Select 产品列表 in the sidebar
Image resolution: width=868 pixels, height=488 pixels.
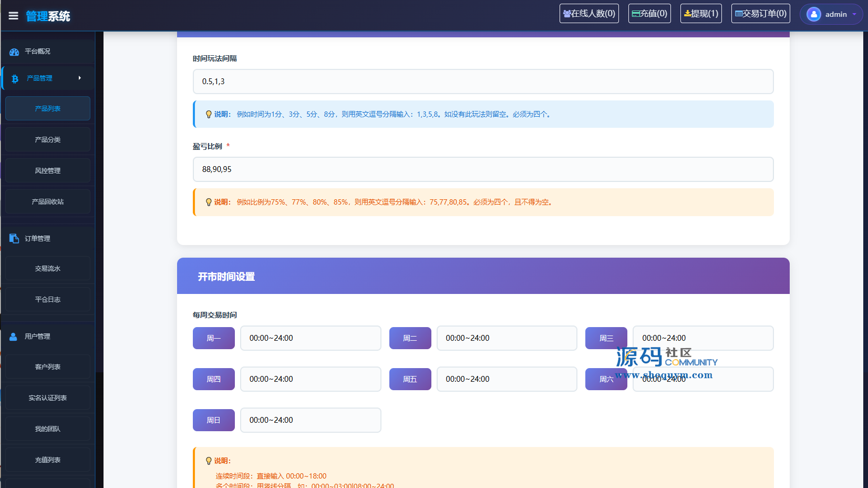tap(48, 108)
